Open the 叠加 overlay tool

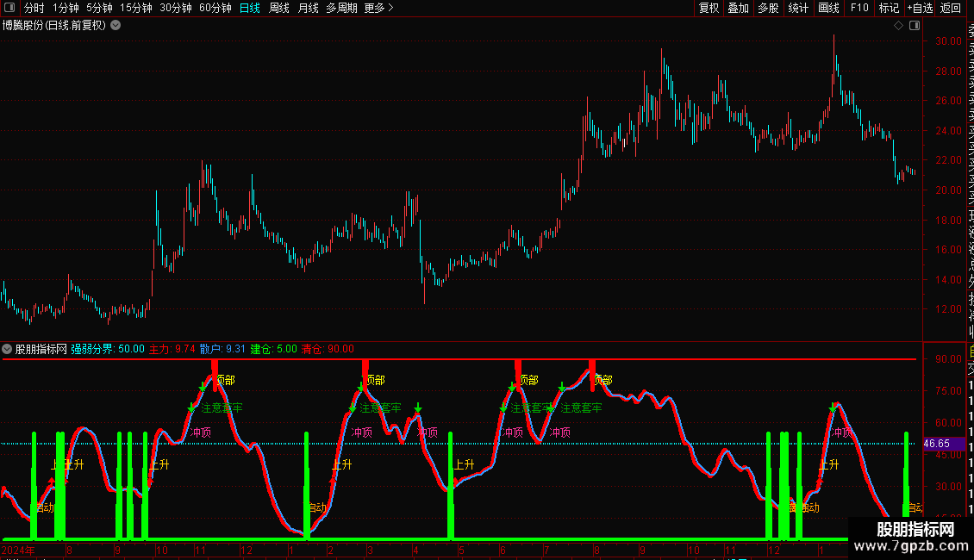(x=738, y=8)
